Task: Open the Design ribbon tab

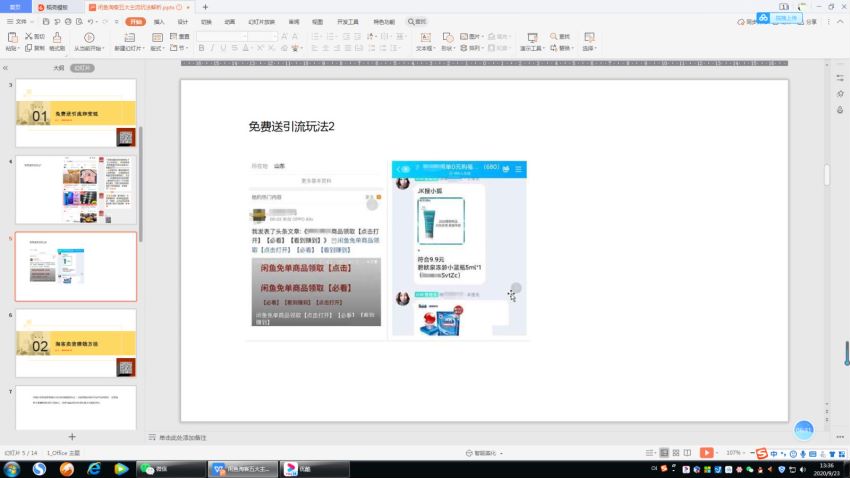Action: point(183,22)
